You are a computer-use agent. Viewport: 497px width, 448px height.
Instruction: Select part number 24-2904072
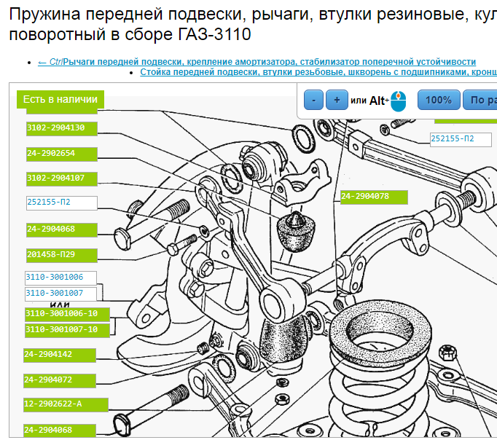(x=60, y=380)
